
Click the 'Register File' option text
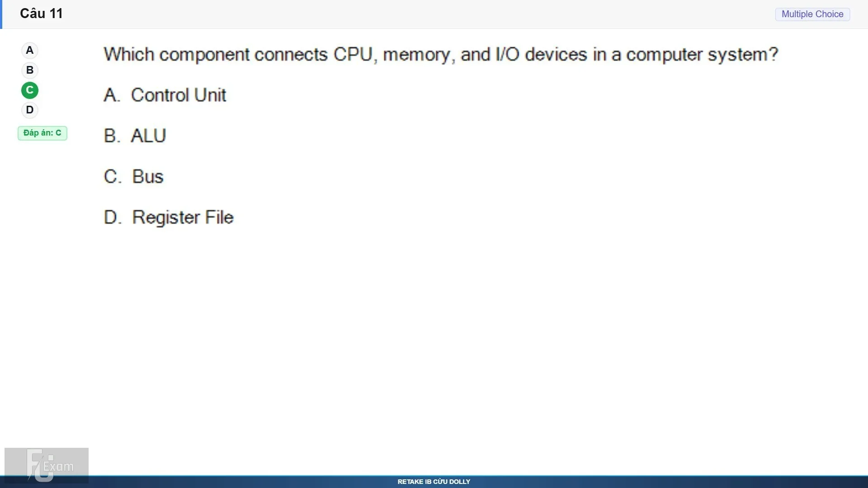coord(183,217)
